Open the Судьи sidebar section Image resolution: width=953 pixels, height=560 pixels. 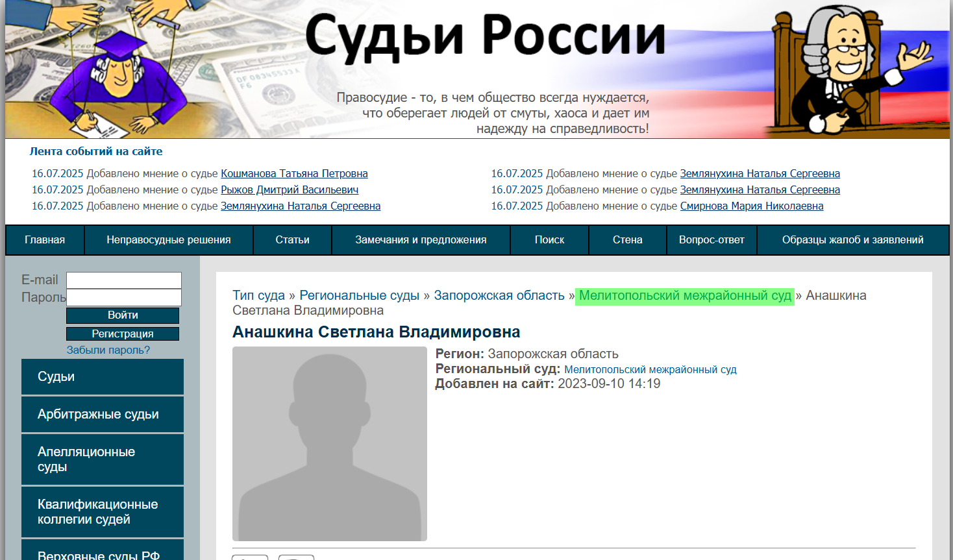point(102,376)
